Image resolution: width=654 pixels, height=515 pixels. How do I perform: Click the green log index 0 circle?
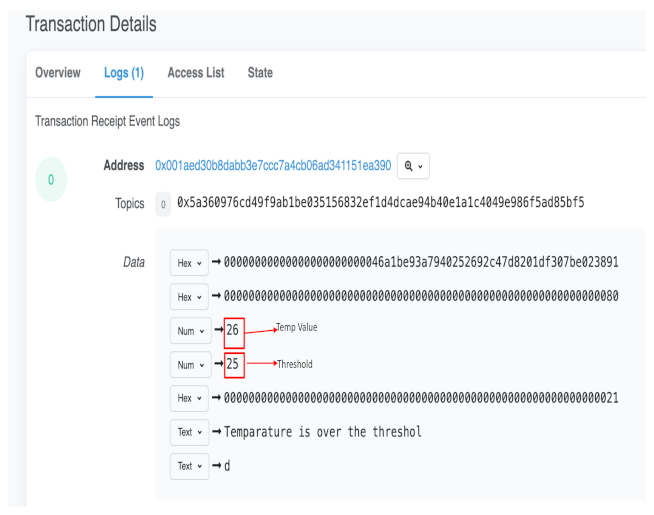tap(51, 180)
